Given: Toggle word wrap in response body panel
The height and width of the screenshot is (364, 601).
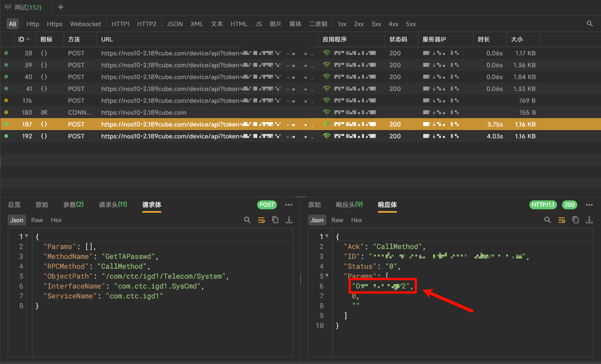Looking at the screenshot, I should tap(561, 220).
